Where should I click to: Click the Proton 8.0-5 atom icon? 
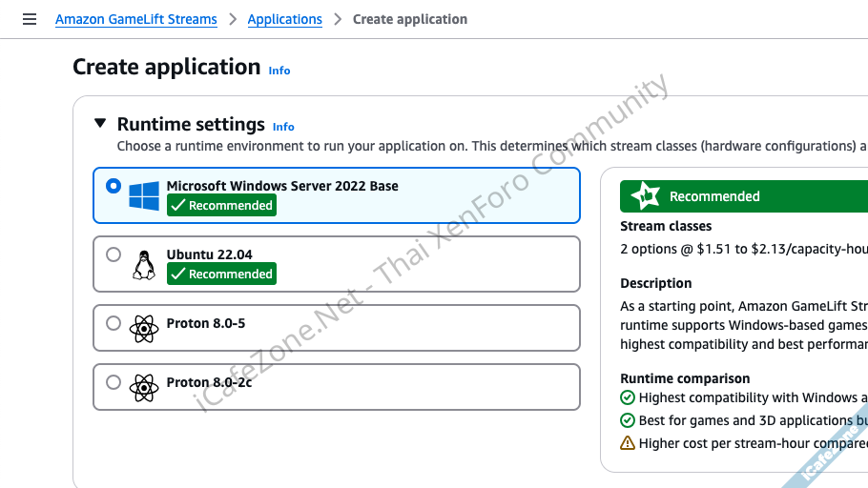(144, 329)
